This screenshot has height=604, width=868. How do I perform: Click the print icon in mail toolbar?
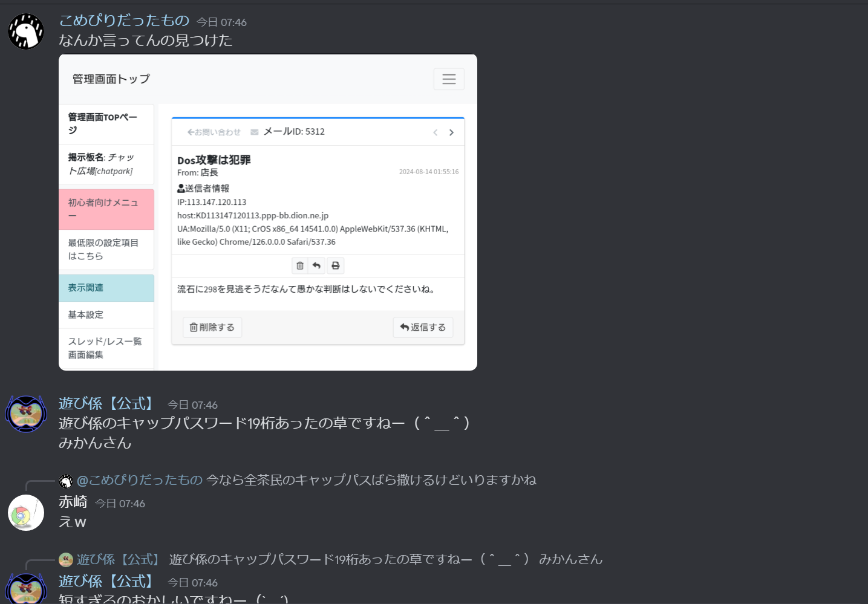(x=336, y=265)
